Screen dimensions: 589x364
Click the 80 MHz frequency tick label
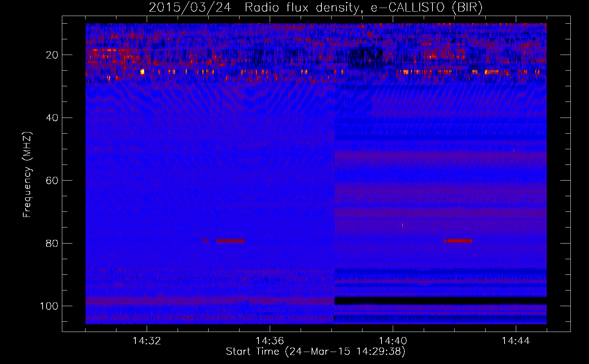[x=52, y=243]
